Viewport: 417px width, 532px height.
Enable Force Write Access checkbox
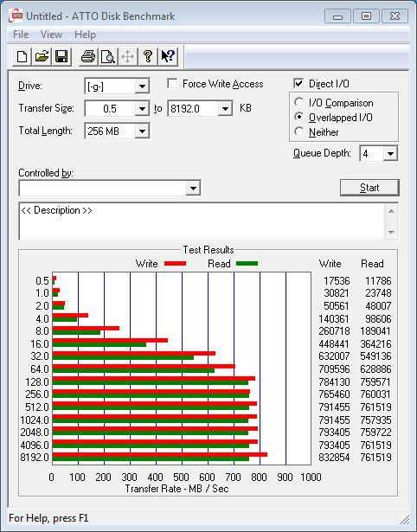(172, 83)
